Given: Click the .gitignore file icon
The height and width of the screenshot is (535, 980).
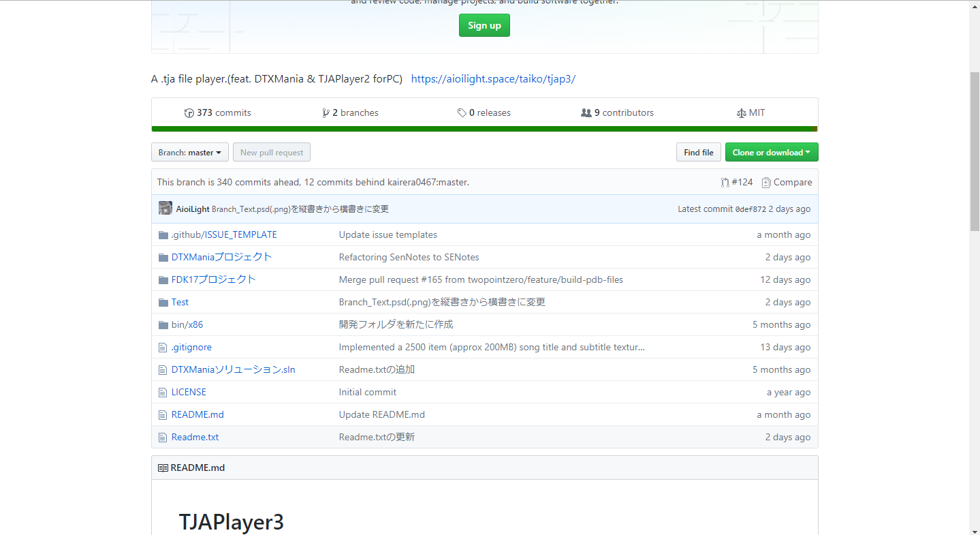Looking at the screenshot, I should click(163, 348).
